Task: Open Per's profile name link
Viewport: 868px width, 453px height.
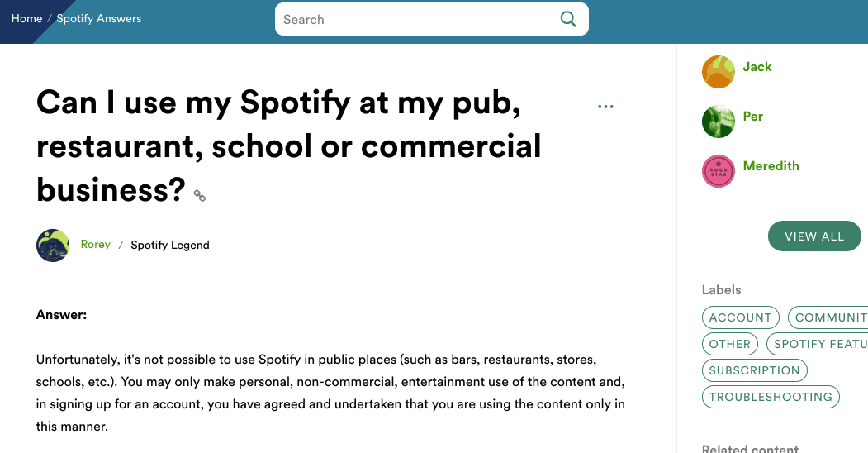Action: [x=753, y=117]
